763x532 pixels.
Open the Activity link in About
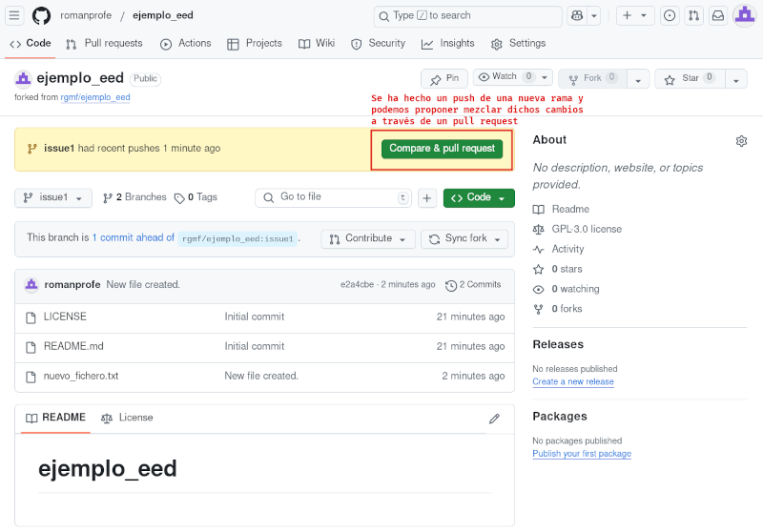558,249
